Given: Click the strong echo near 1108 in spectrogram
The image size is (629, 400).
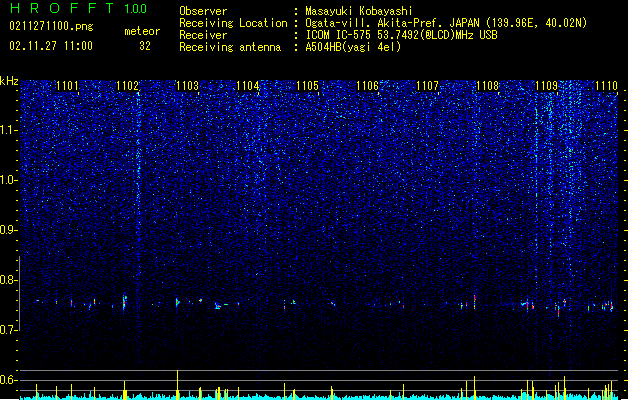Looking at the screenshot, I should click(475, 302).
